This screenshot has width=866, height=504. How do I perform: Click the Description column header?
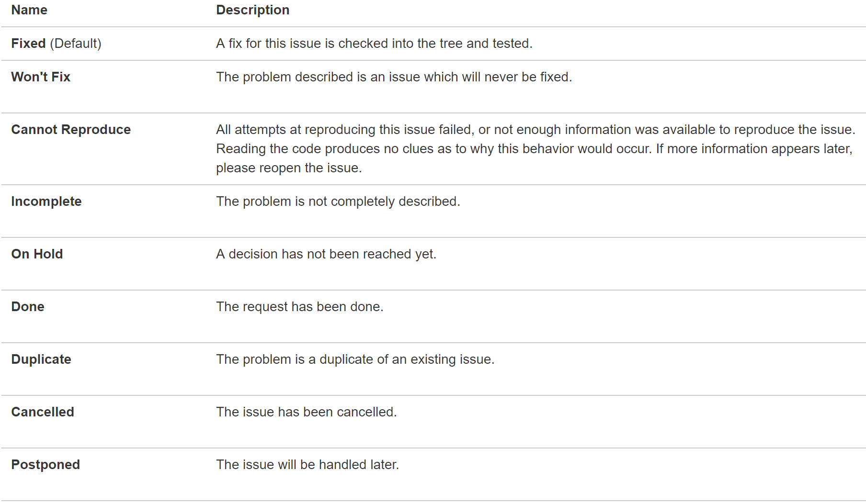(252, 10)
